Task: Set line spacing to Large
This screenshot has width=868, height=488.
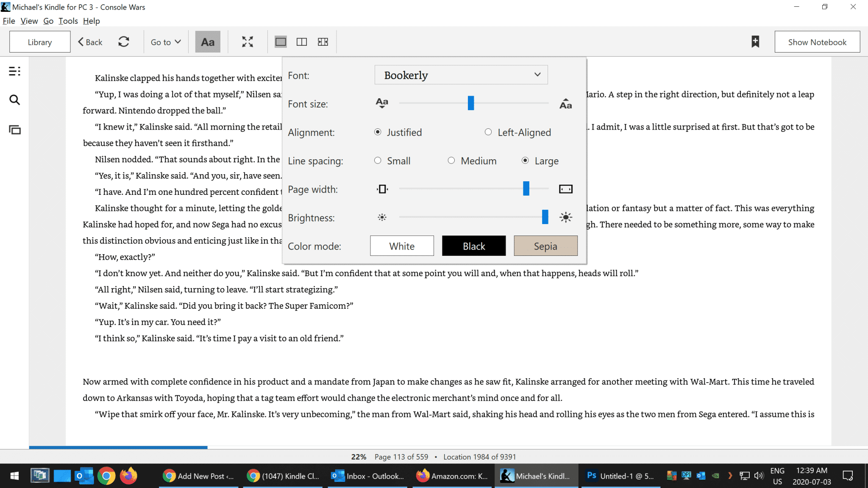Action: (x=540, y=161)
